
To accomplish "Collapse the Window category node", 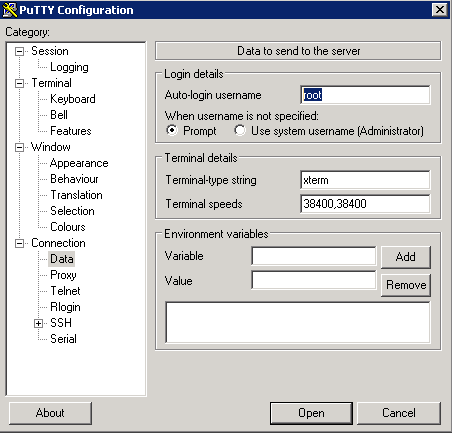I will point(20,147).
